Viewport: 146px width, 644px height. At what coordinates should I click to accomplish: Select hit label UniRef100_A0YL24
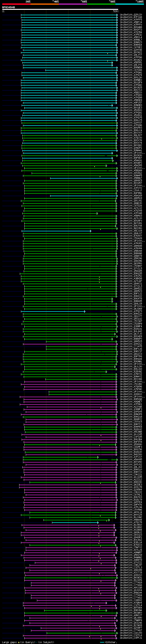tap(131, 550)
